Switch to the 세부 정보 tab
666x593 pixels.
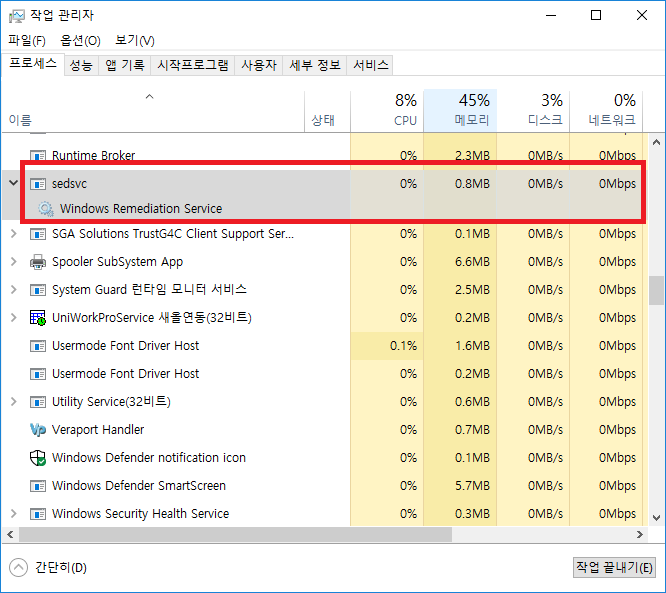click(x=315, y=65)
